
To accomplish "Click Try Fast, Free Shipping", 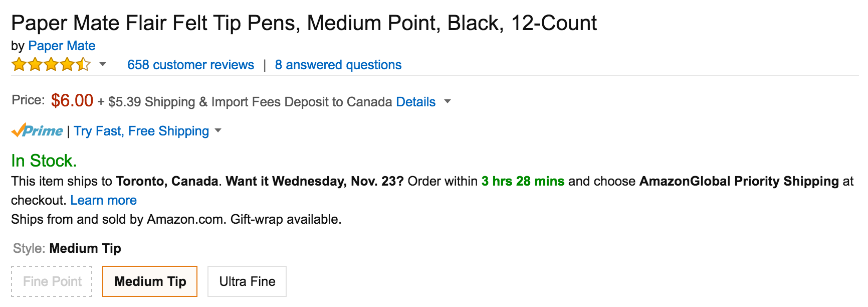I will (141, 131).
